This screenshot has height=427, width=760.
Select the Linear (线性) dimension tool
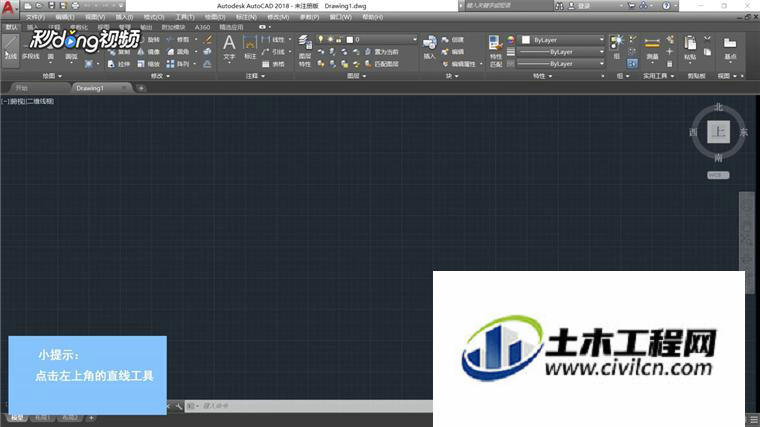coord(273,40)
